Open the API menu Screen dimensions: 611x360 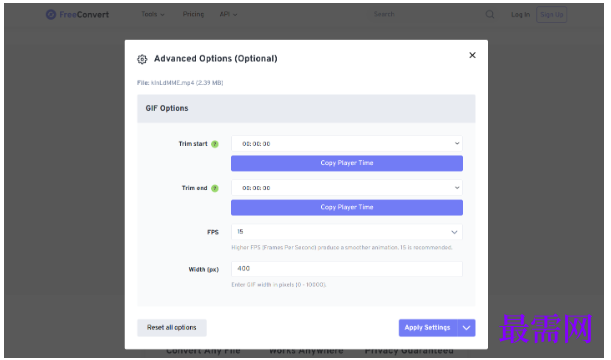click(x=228, y=14)
